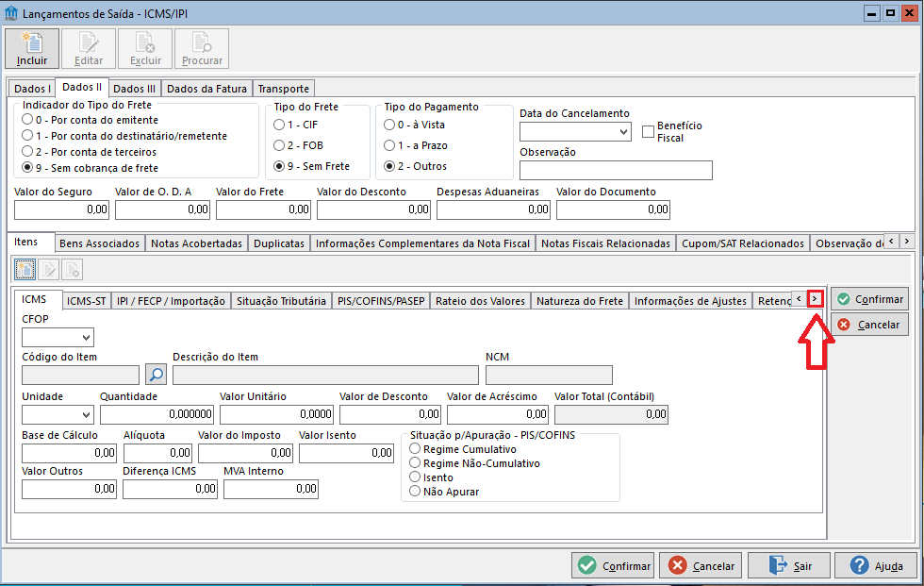Click the Valor do Frete field
The image size is (924, 586).
coord(263,209)
